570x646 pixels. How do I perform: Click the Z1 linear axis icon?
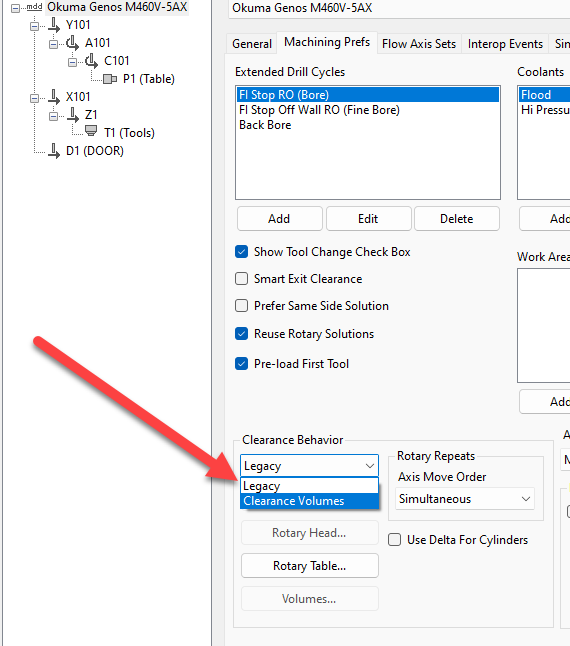click(73, 115)
